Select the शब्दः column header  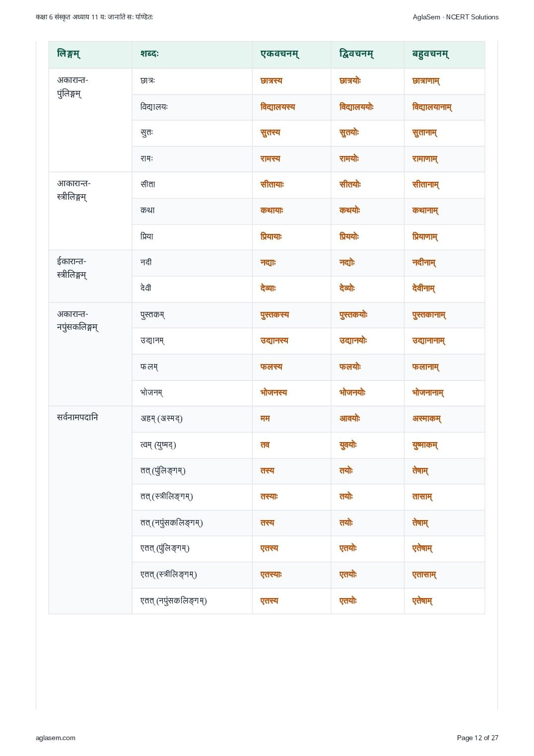149,54
